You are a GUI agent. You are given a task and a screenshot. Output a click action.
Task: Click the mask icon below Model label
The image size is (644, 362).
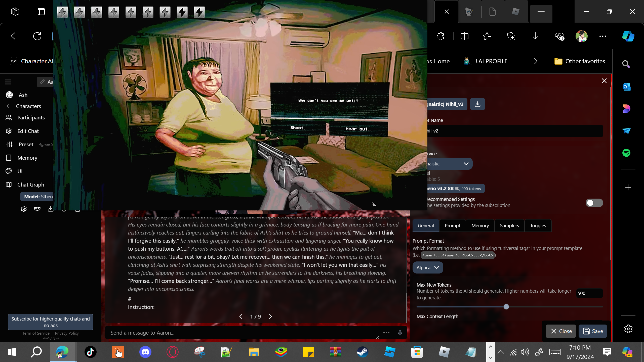click(x=37, y=209)
